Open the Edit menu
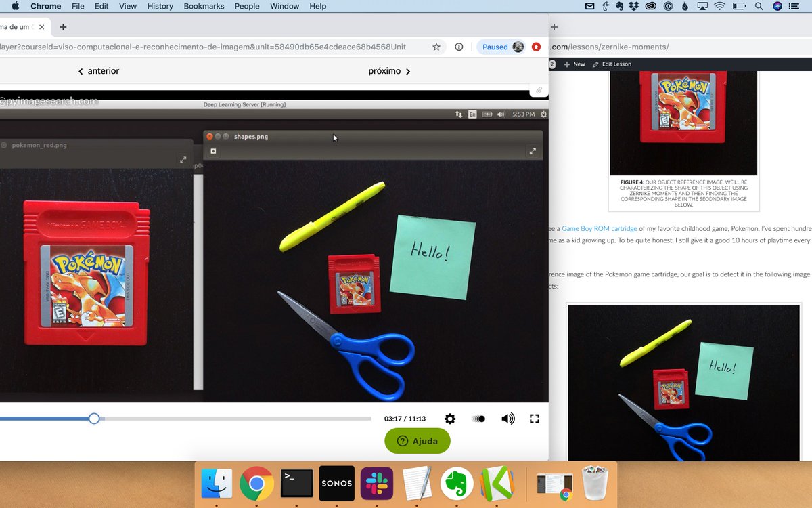The height and width of the screenshot is (508, 812). coord(101,6)
